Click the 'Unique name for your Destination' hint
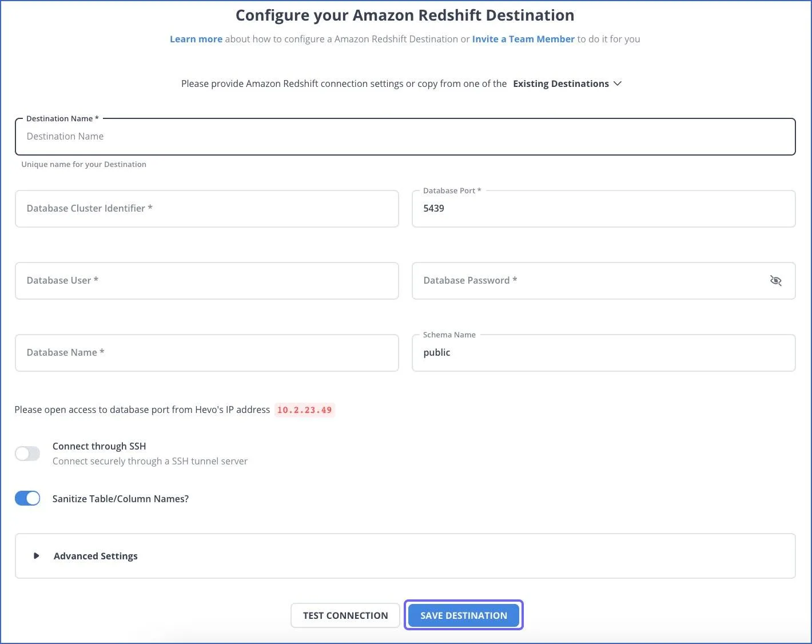 click(x=83, y=164)
